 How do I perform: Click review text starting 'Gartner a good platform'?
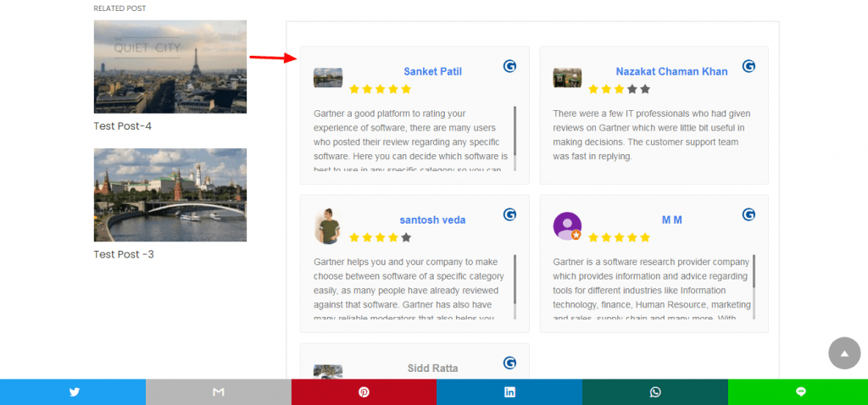point(411,139)
